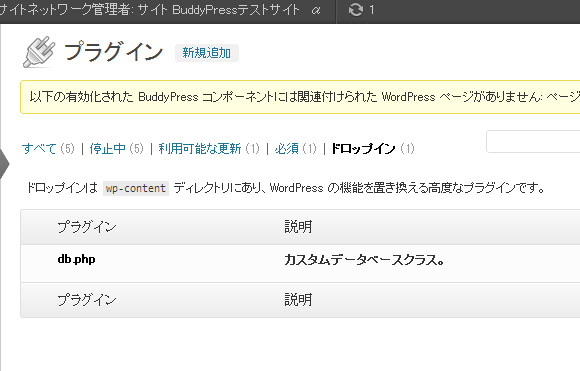This screenshot has width=580, height=371.
Task: Show すべて (5) plugins filter
Action: (x=48, y=149)
